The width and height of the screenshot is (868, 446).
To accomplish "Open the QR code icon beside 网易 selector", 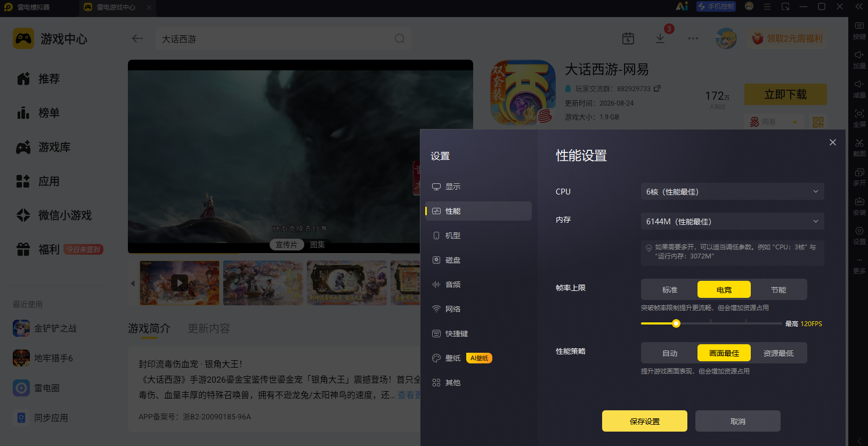I will click(x=818, y=122).
